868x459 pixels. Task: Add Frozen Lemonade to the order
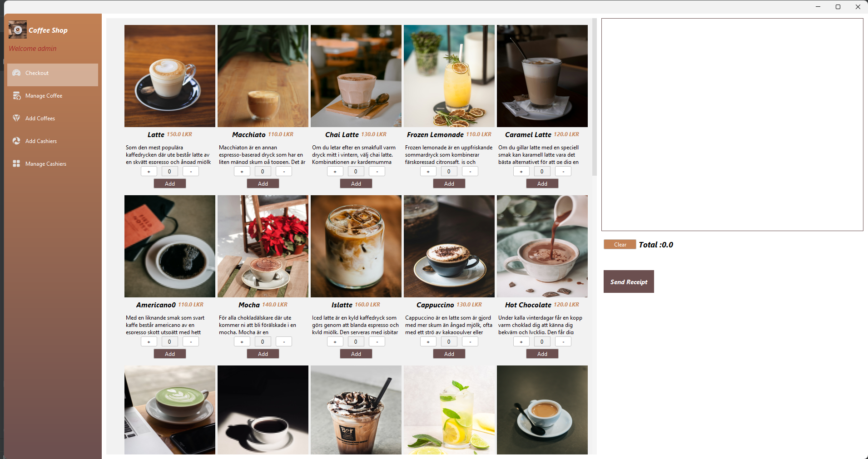(x=449, y=184)
